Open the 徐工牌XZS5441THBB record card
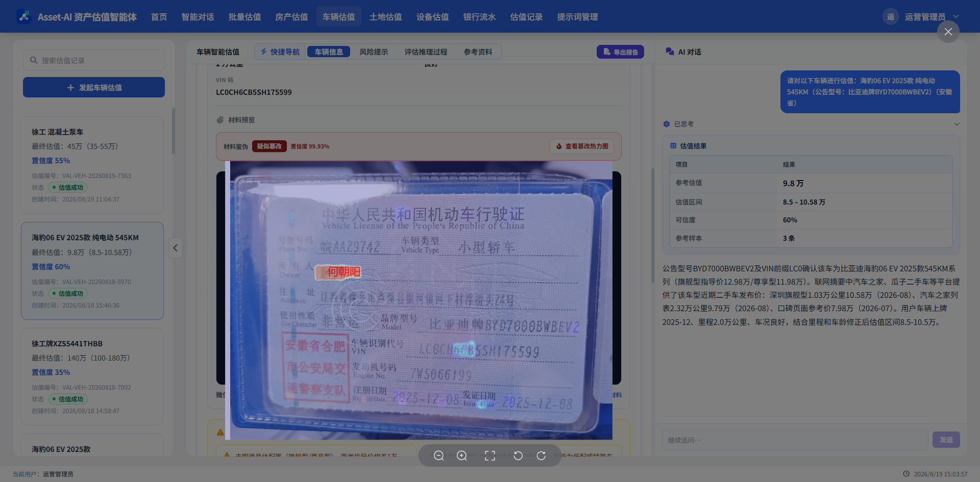Image resolution: width=980 pixels, height=482 pixels. [92, 376]
